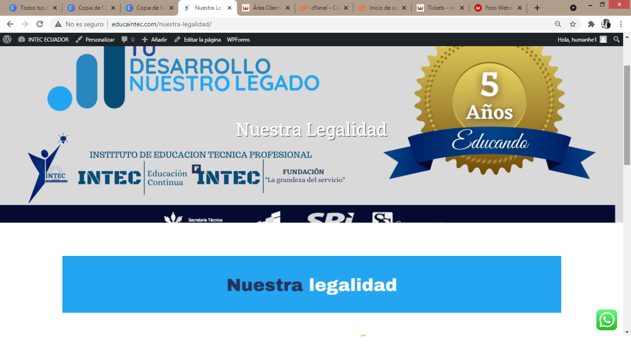Click the '5 Años Educando' gold seal
Screen dimensions: 631x364
click(x=489, y=111)
